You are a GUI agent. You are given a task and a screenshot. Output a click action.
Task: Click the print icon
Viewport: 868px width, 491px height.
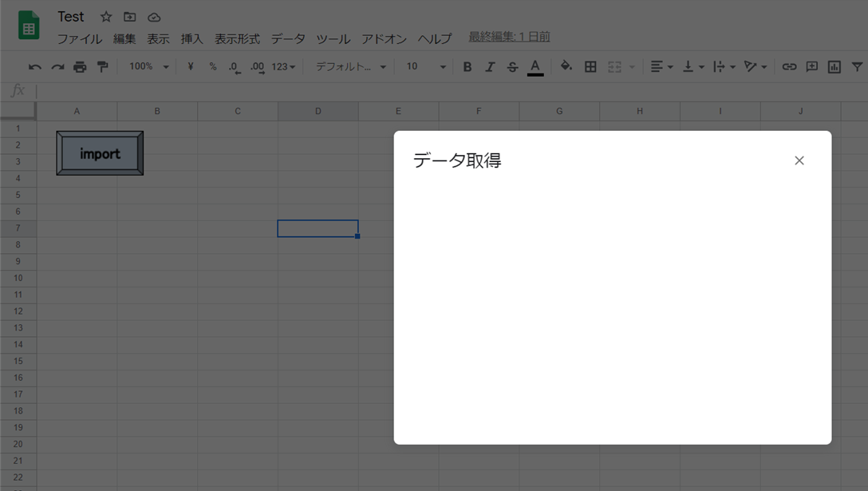(x=80, y=67)
